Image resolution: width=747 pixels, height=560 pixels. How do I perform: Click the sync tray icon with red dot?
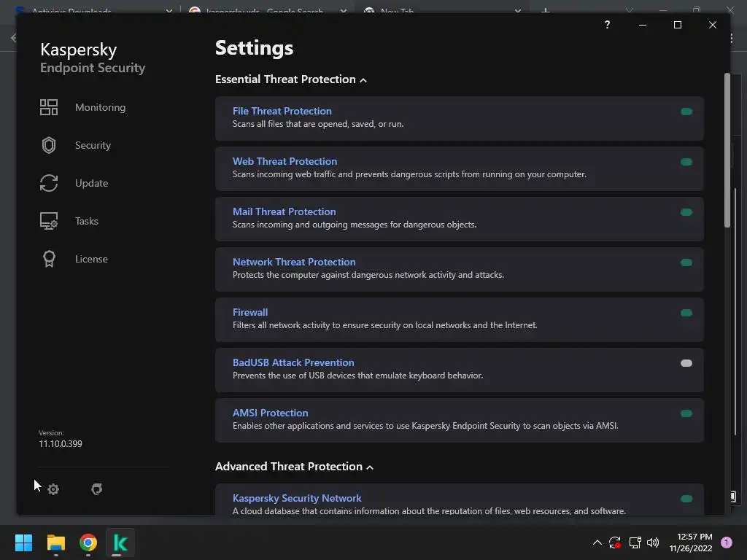click(615, 542)
